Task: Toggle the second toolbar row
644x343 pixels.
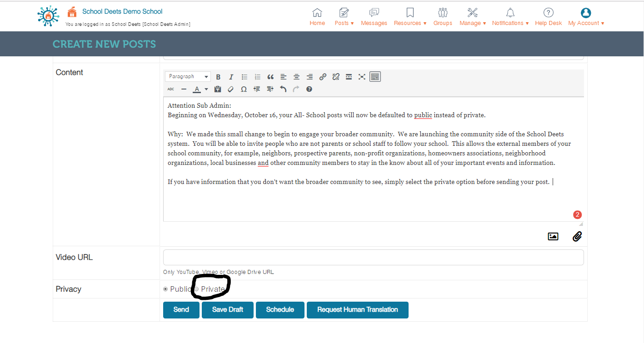Action: point(375,77)
